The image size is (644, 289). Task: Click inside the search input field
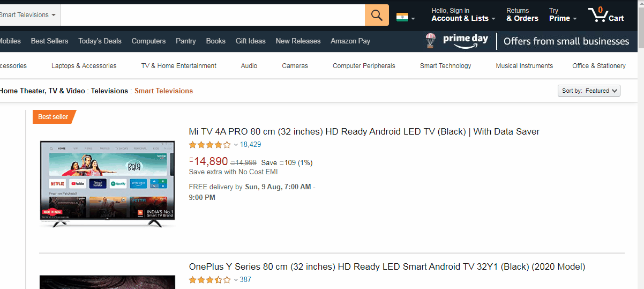point(212,15)
